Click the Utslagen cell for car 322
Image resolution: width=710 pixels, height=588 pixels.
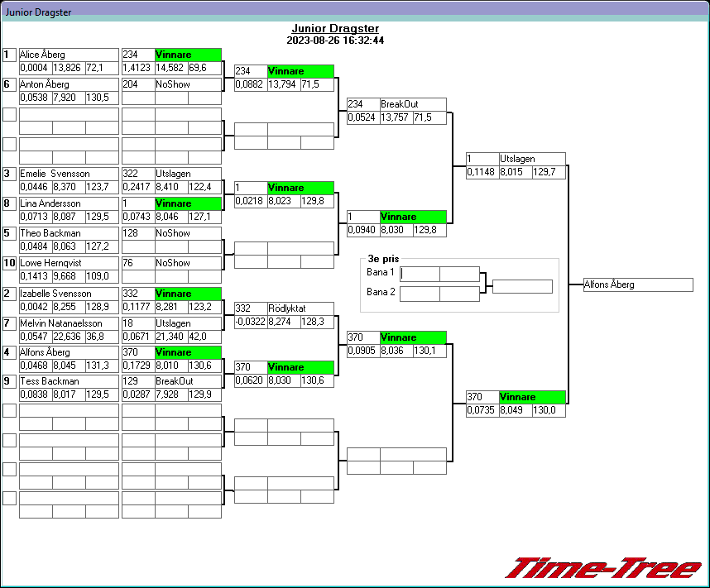tap(188, 174)
